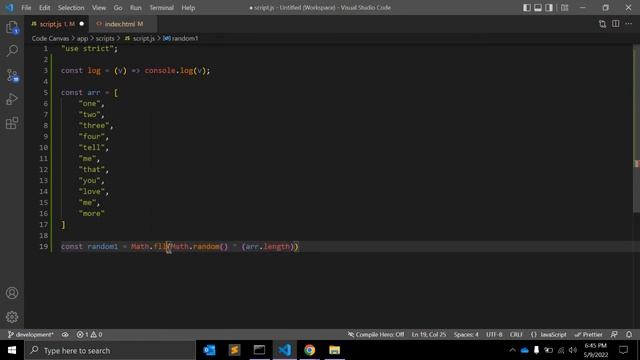
Task: Open the File menu
Action: pyautogui.click(x=26, y=8)
